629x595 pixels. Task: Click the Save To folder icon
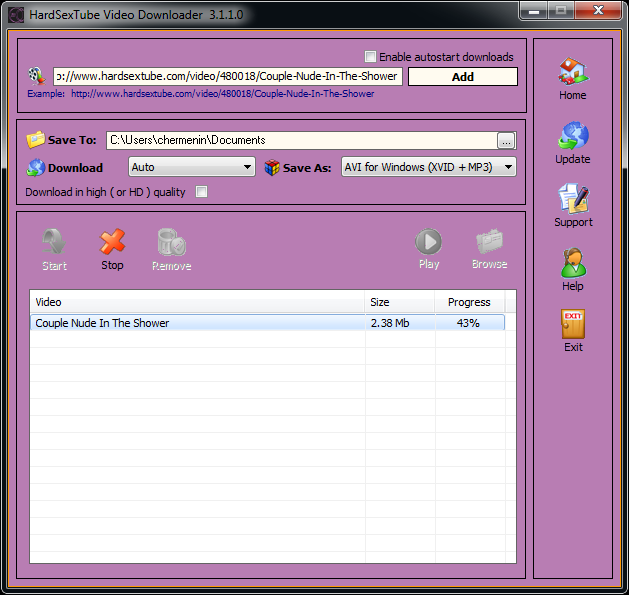(x=35, y=140)
